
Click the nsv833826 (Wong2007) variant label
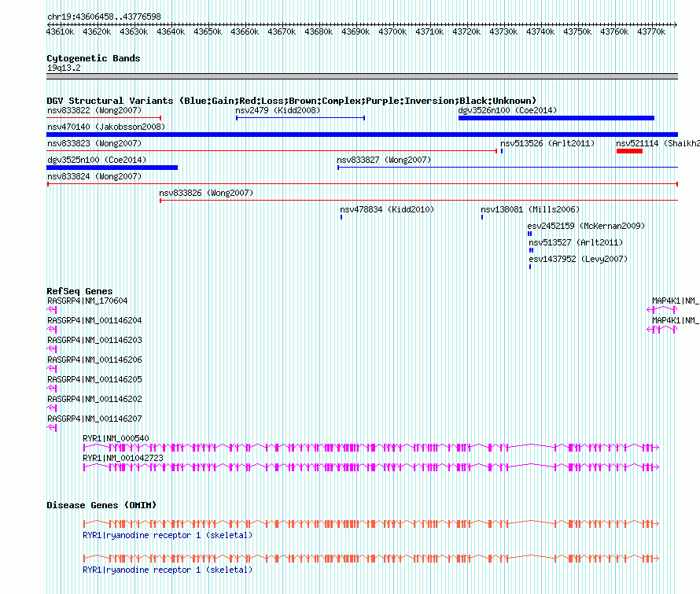[206, 193]
